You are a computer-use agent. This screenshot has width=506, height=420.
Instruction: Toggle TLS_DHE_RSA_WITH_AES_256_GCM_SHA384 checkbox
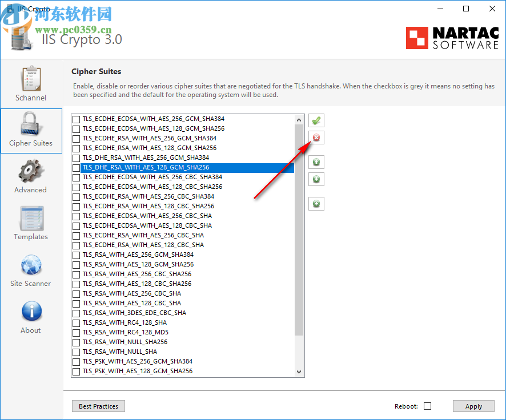pyautogui.click(x=76, y=158)
